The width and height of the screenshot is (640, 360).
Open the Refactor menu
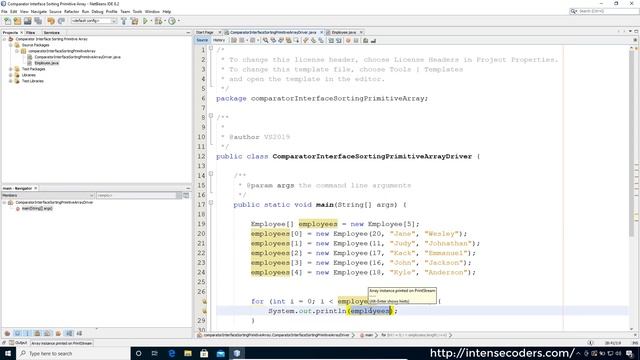71,12
